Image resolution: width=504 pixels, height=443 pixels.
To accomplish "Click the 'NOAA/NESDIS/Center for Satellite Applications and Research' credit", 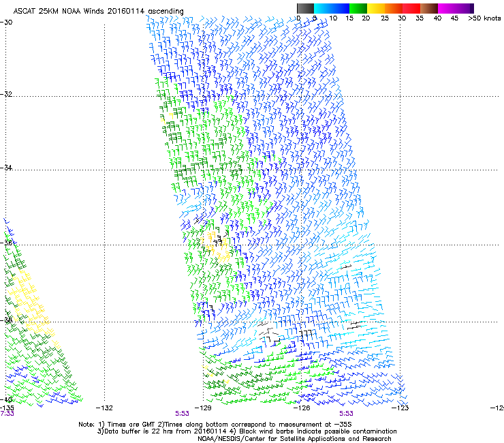I will coord(294,439).
